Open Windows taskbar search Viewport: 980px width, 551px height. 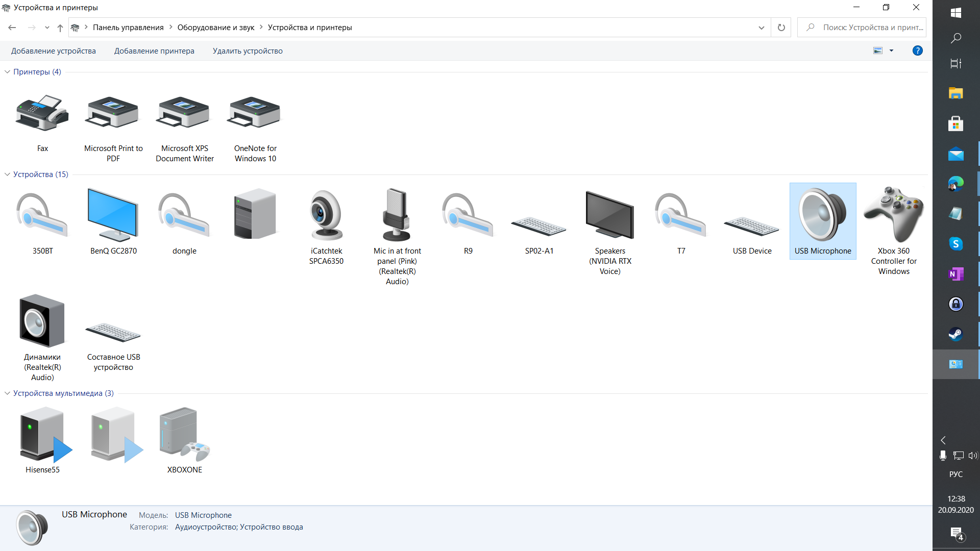pos(956,38)
